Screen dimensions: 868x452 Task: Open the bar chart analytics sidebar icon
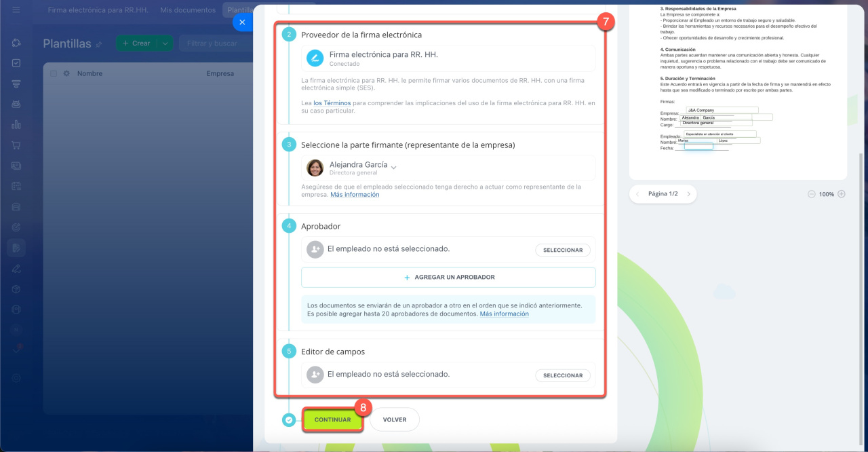point(16,124)
